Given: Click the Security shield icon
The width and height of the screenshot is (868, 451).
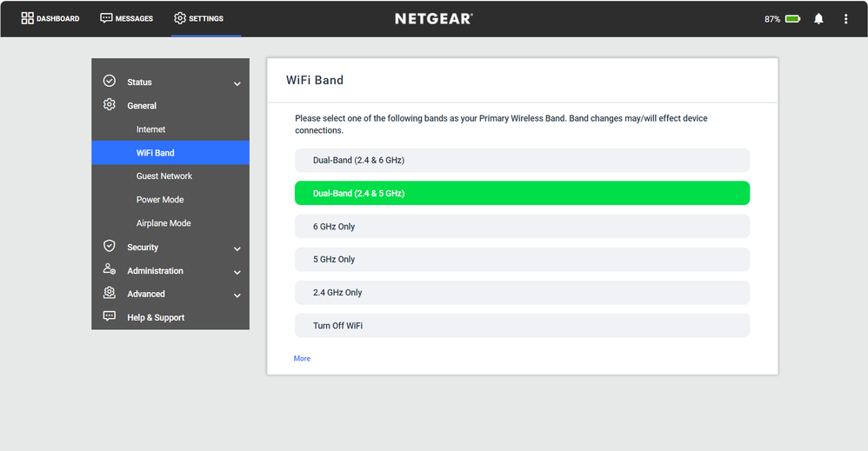Looking at the screenshot, I should pos(110,246).
